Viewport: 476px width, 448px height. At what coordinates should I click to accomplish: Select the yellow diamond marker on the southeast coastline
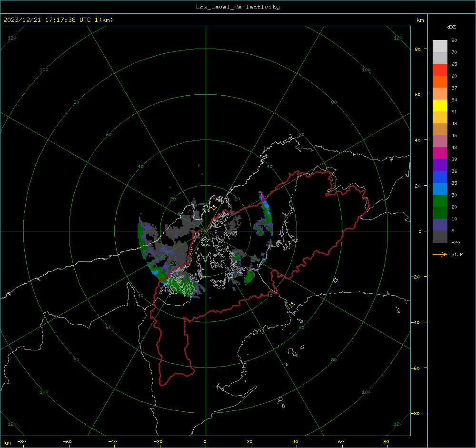pos(292,305)
